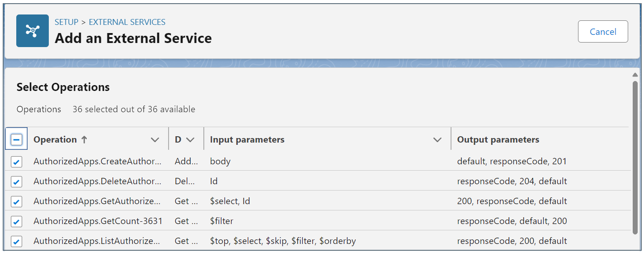This screenshot has width=644, height=253.
Task: Click the scrollbar up arrow
Action: (x=635, y=75)
